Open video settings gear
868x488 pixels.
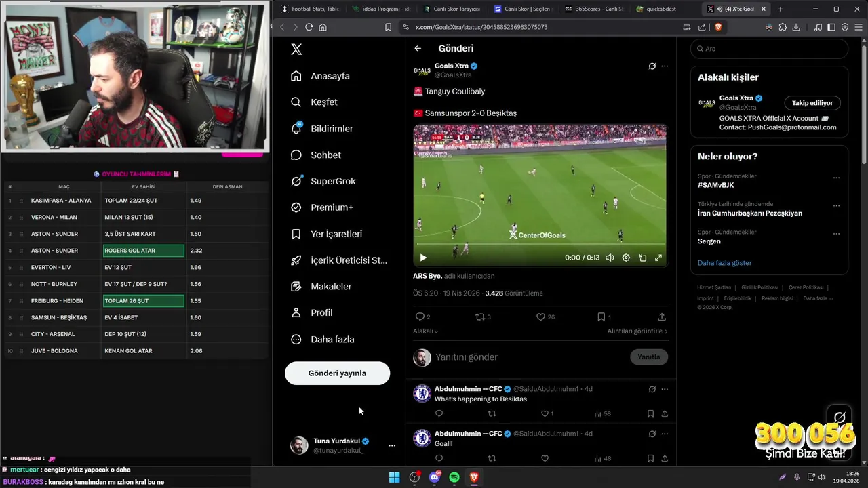(x=626, y=258)
